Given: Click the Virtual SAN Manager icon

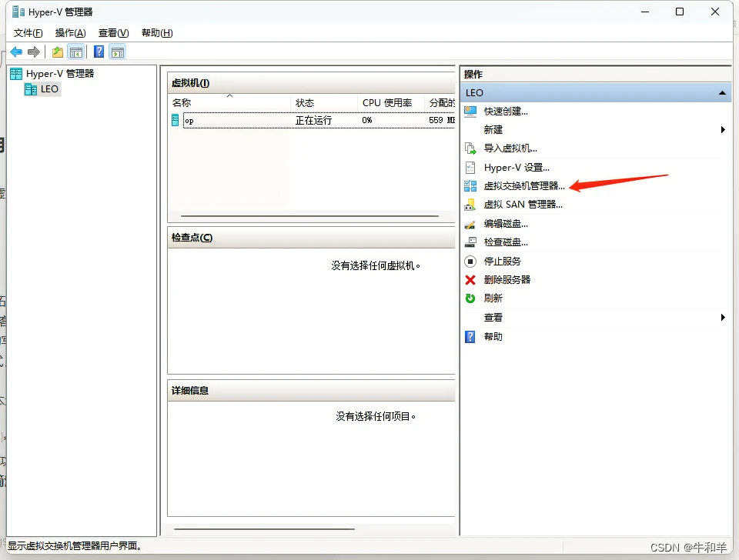Looking at the screenshot, I should [x=470, y=205].
